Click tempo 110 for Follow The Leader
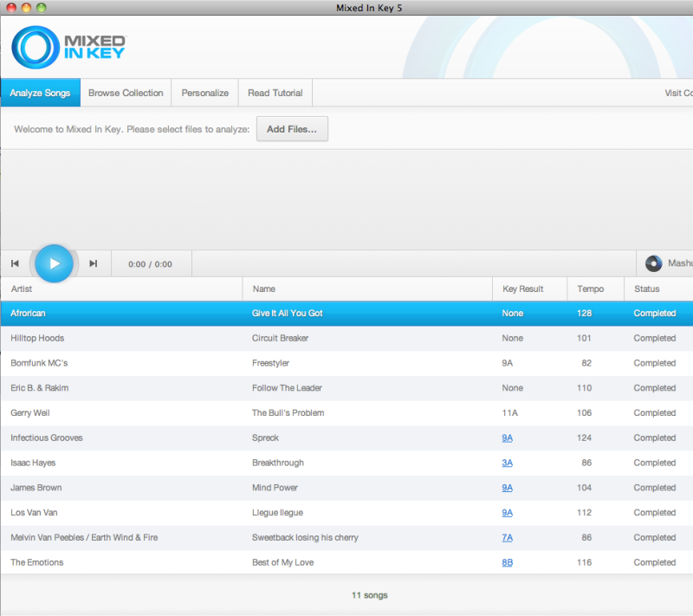The width and height of the screenshot is (693, 616). (x=584, y=388)
